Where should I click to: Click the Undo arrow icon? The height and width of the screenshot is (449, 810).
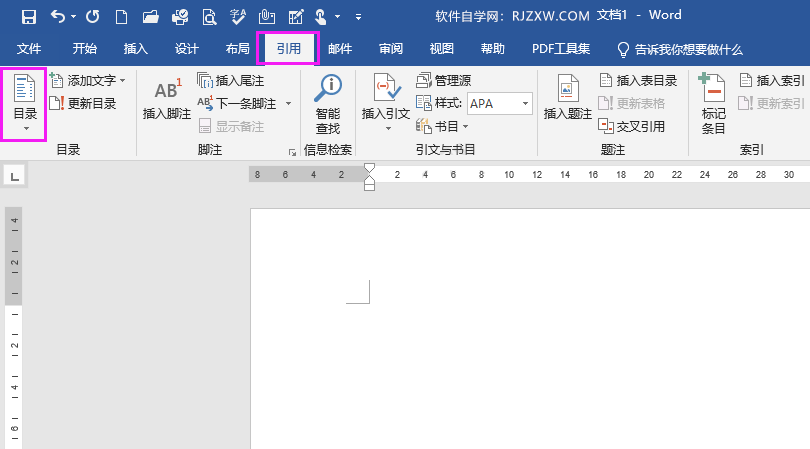point(57,17)
